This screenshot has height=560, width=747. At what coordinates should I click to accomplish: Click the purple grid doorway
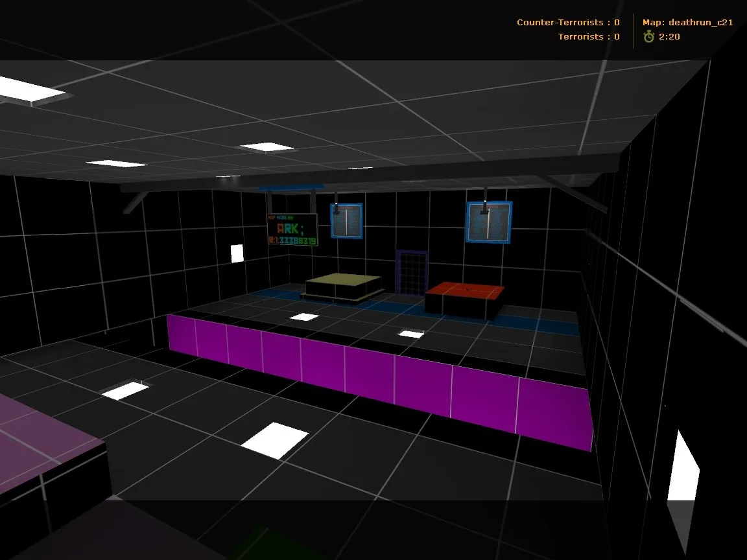[412, 273]
